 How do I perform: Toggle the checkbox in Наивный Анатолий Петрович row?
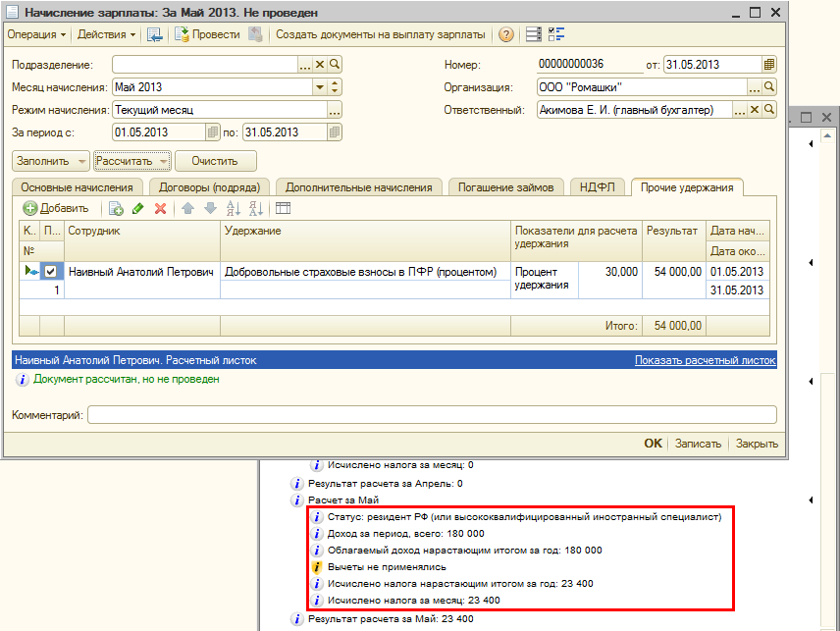(50, 272)
